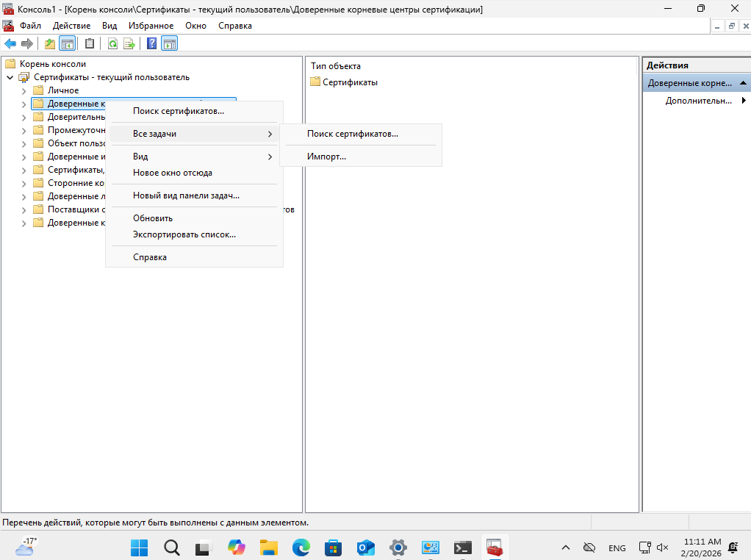
Task: Toggle the Actions pane toolbar icon
Action: point(169,43)
